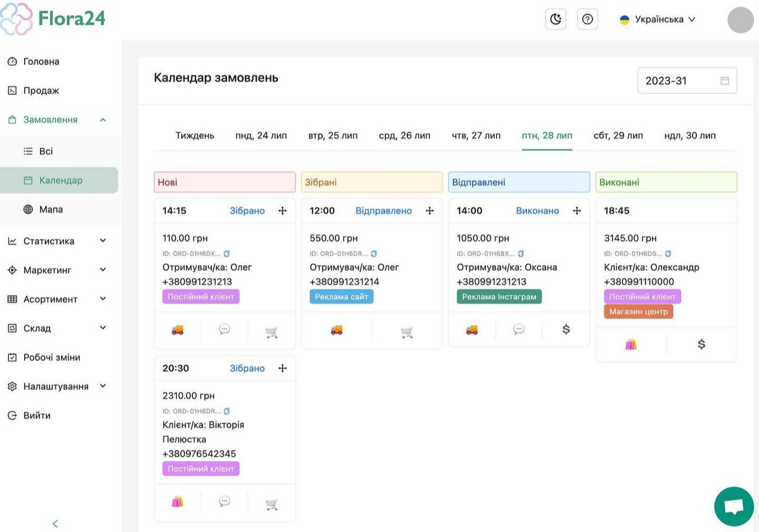Screen dimensions: 759x532
Task: Click the Зібрані column header
Action: 372,182
